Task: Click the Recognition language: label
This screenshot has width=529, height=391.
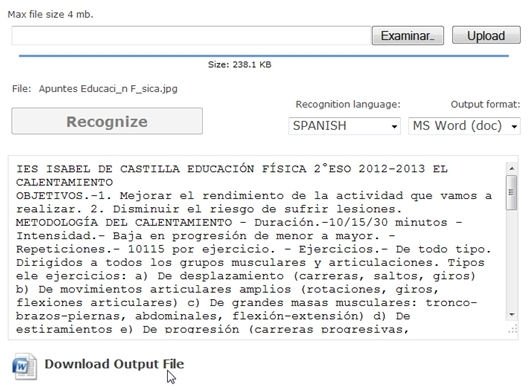Action: coord(348,105)
